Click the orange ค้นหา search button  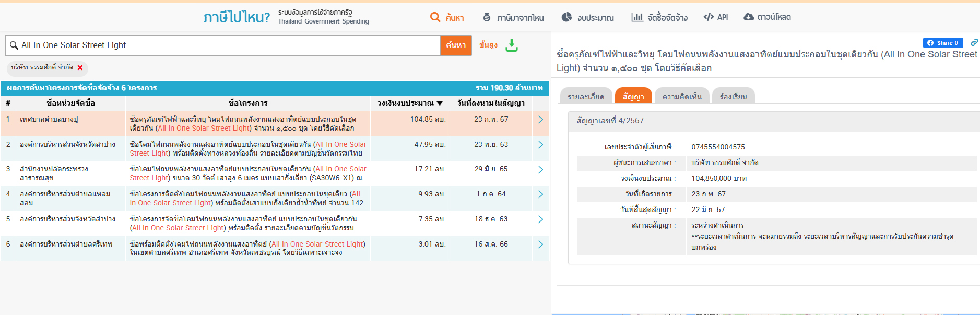456,45
